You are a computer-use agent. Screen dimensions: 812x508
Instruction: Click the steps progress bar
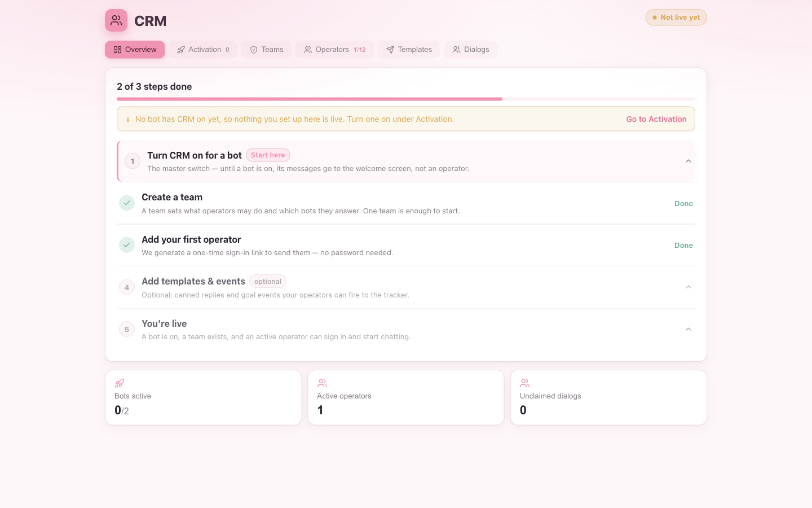coord(406,99)
